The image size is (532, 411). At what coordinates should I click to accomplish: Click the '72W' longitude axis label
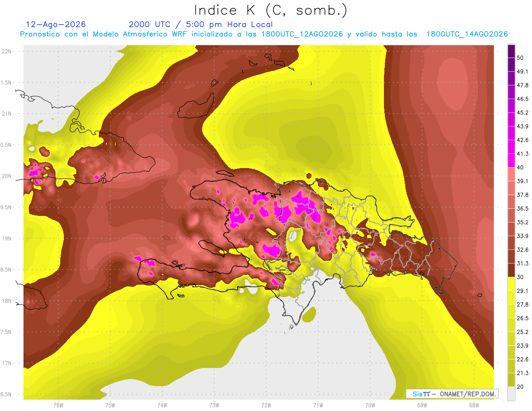[x=266, y=405]
